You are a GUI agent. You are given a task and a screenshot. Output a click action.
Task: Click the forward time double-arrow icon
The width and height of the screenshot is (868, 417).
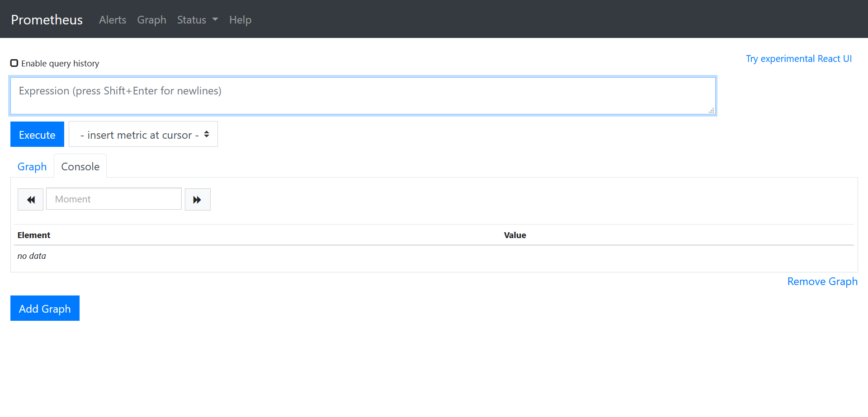click(198, 200)
